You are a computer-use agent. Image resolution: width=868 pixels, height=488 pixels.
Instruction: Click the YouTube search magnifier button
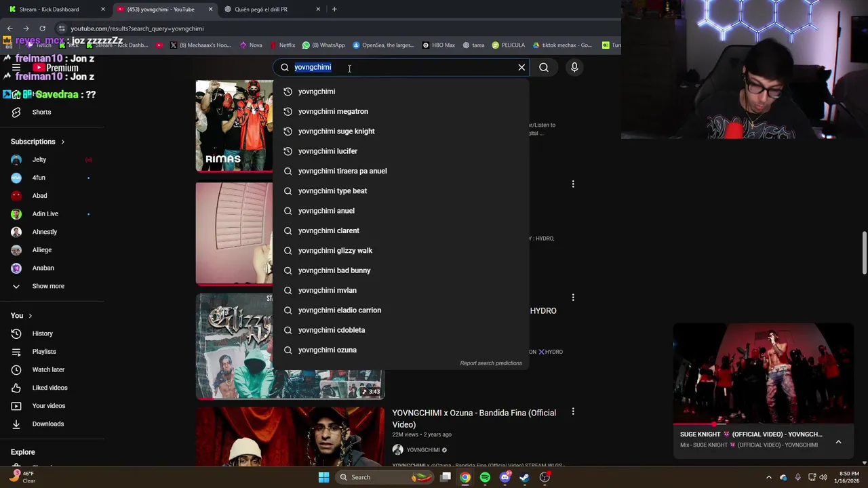coord(544,67)
